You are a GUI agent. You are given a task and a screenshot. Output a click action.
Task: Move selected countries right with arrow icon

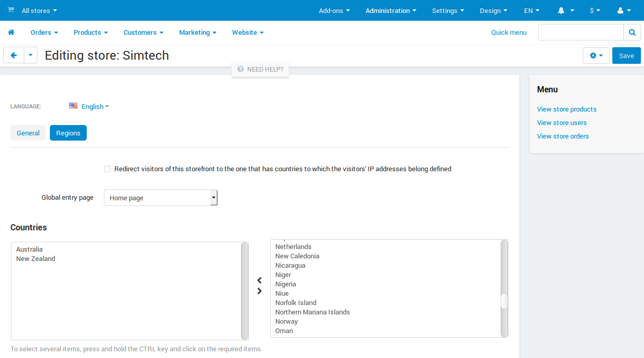click(x=260, y=291)
